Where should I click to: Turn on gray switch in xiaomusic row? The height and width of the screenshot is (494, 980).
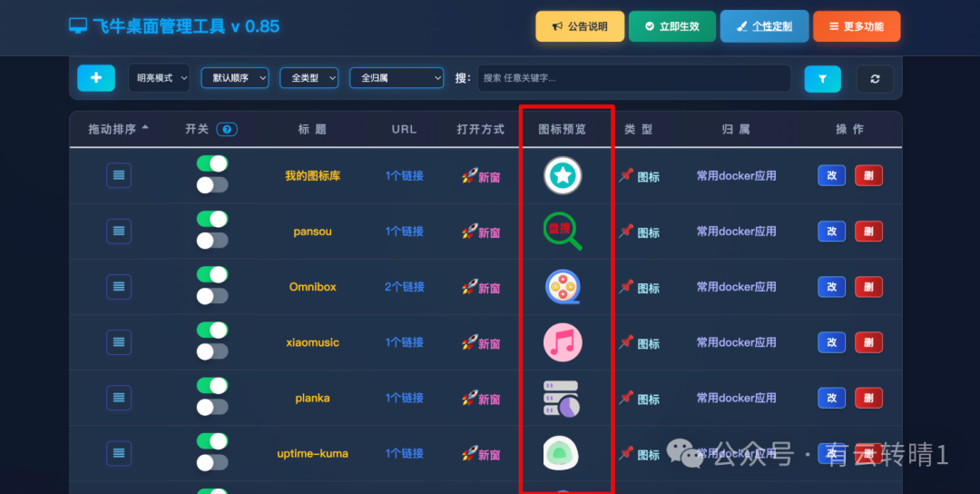click(212, 351)
